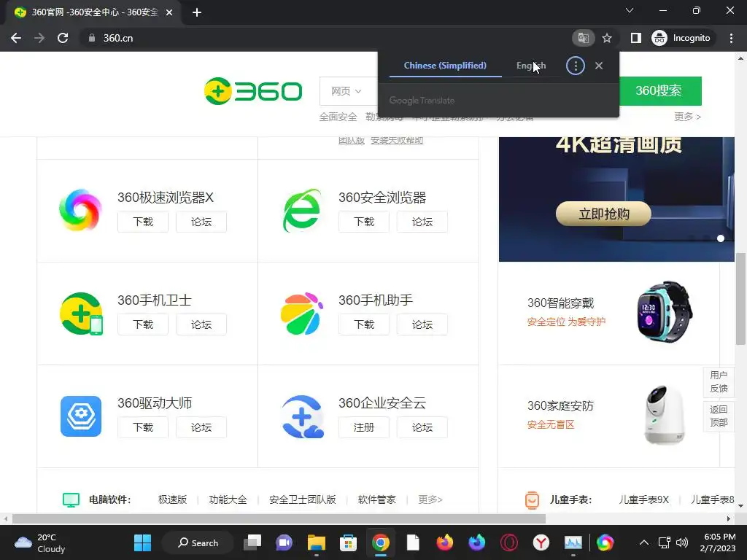Open Microsoft Store from taskbar

(x=348, y=542)
